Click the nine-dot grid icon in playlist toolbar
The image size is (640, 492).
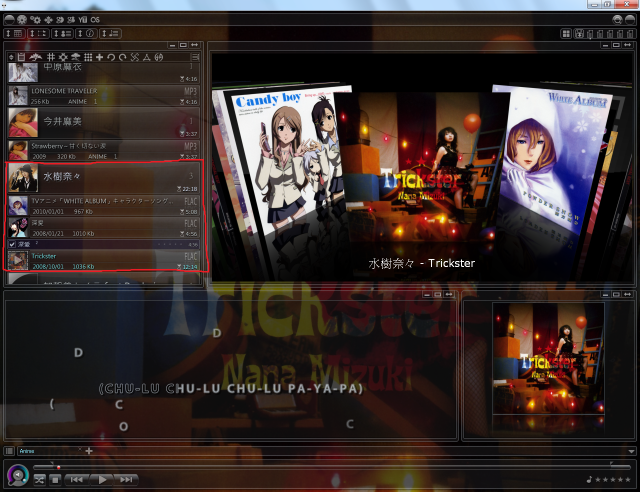[x=88, y=57]
